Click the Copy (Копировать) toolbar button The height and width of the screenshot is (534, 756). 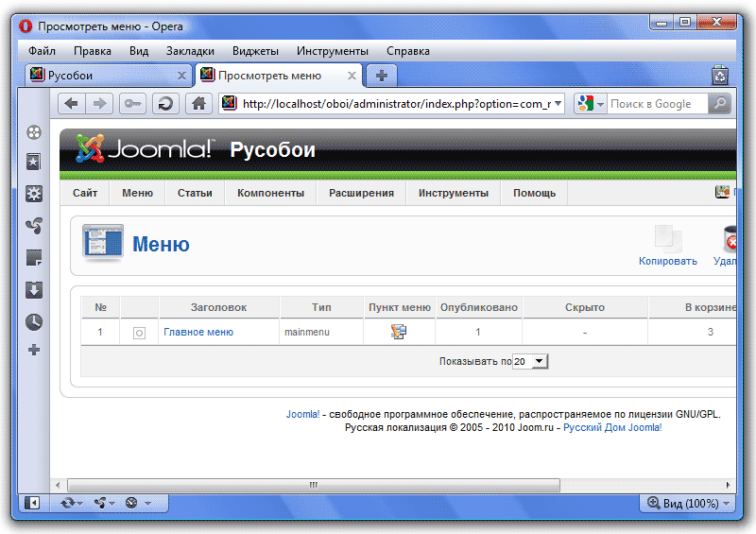[667, 246]
